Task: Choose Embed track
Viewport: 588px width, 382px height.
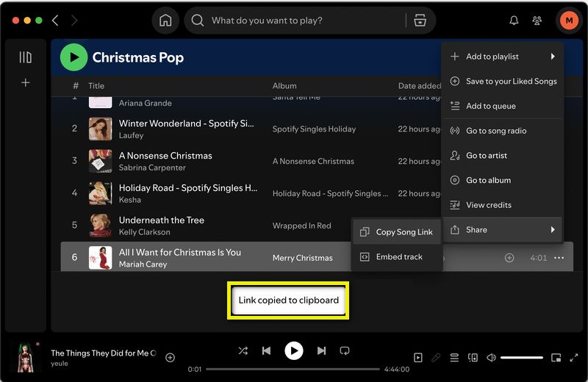Action: [x=397, y=257]
